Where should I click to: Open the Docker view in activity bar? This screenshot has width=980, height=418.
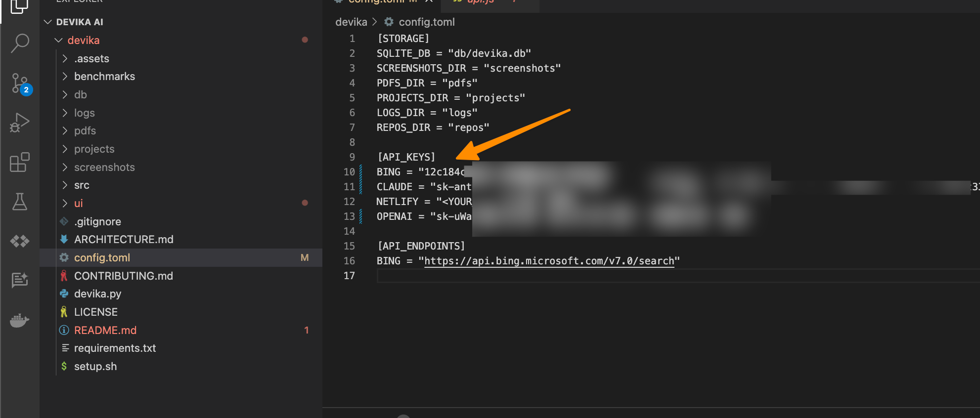point(20,320)
